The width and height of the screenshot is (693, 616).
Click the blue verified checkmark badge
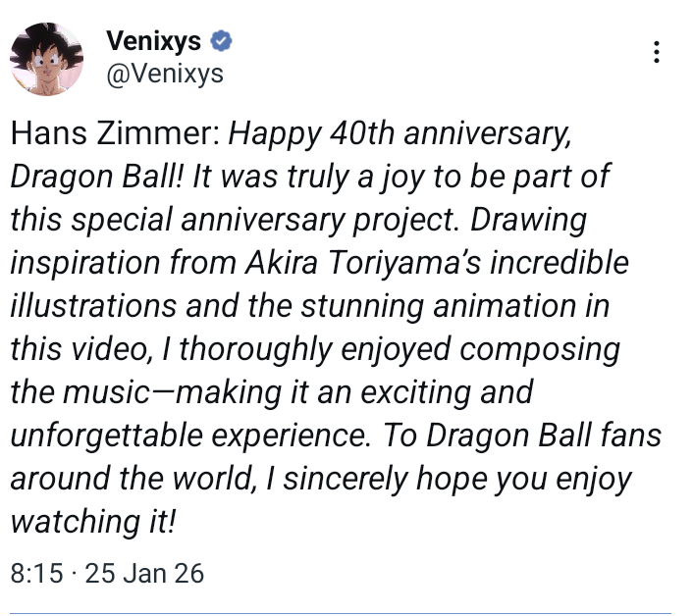222,42
